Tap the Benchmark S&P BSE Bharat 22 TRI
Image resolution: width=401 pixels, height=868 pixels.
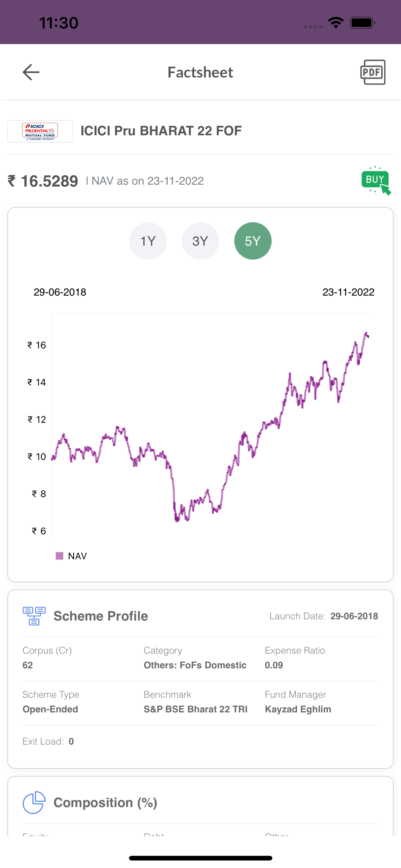[196, 709]
